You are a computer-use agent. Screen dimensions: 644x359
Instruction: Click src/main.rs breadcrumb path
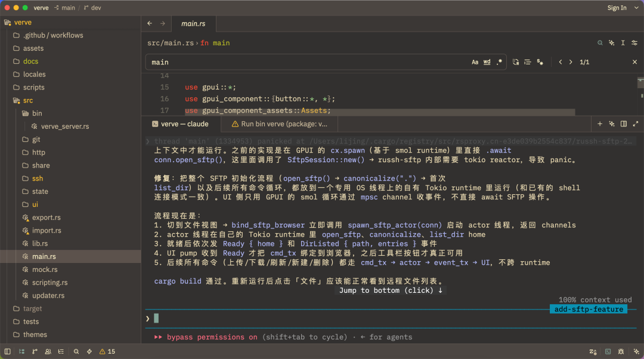[x=171, y=43]
